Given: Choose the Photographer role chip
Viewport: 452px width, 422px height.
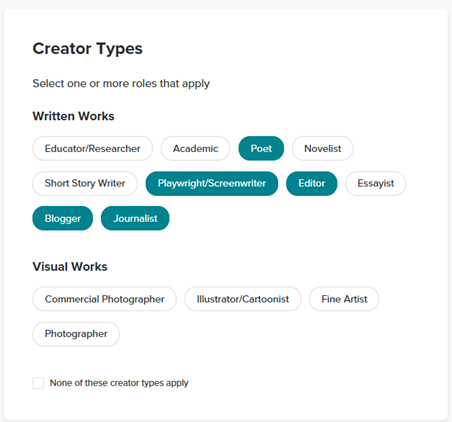Looking at the screenshot, I should click(x=76, y=334).
